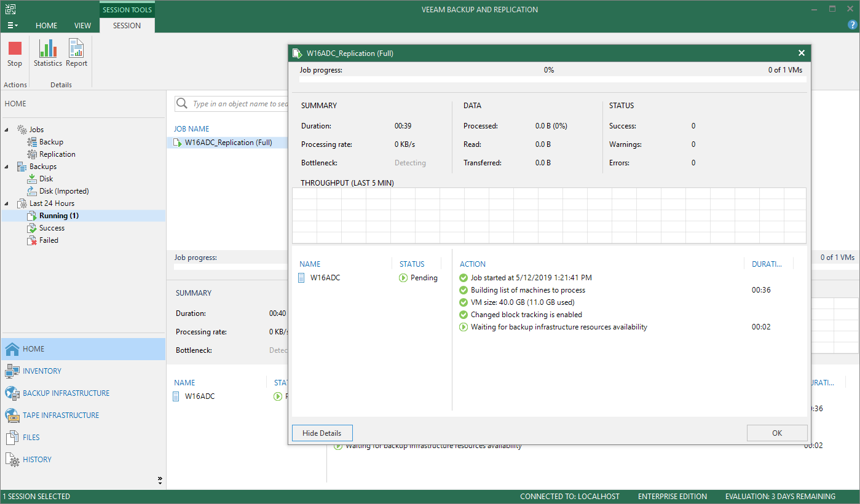The width and height of the screenshot is (860, 504).
Task: Open the INVENTORY navigation pane
Action: (x=83, y=371)
